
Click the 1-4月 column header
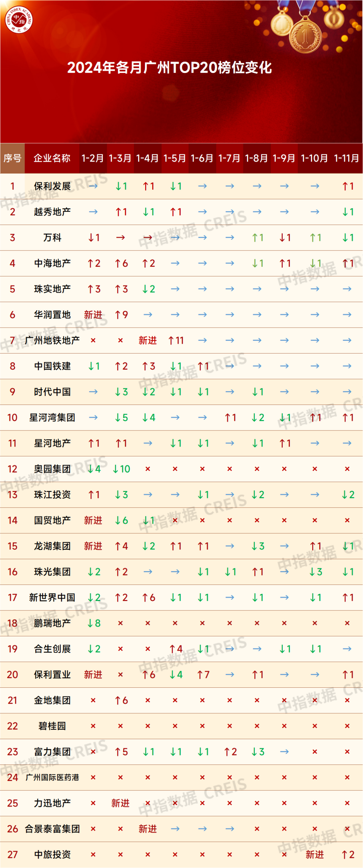[148, 158]
